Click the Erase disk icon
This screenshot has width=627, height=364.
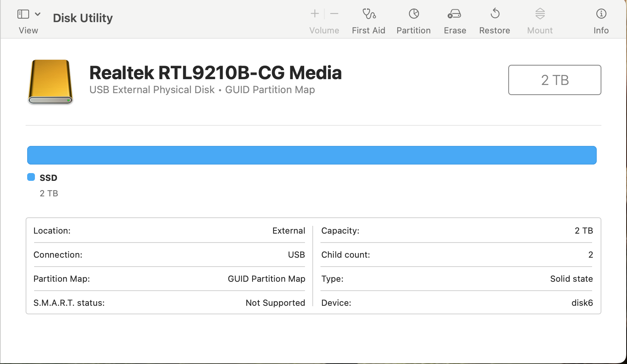click(x=454, y=14)
